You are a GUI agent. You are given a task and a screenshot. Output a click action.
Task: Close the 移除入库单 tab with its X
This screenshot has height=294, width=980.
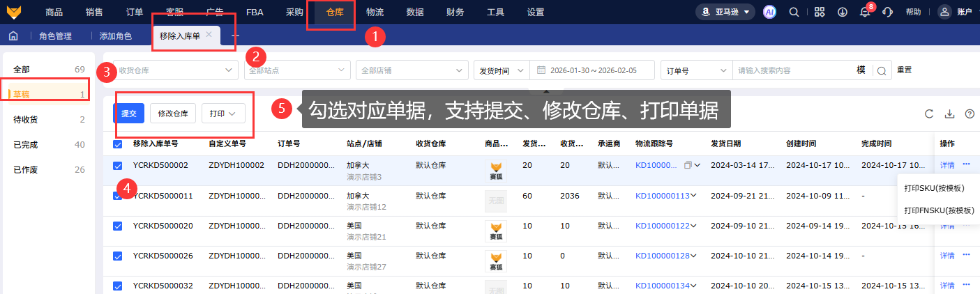(x=209, y=34)
